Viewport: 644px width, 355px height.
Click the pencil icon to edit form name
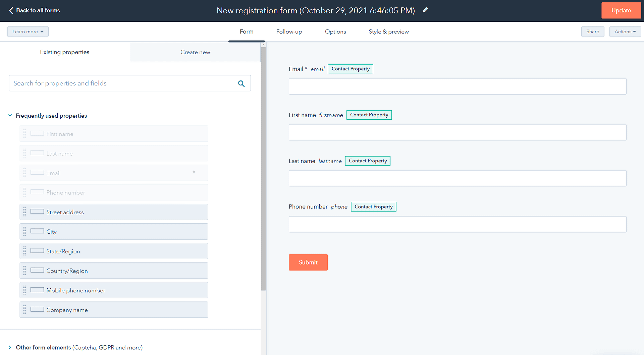point(425,10)
